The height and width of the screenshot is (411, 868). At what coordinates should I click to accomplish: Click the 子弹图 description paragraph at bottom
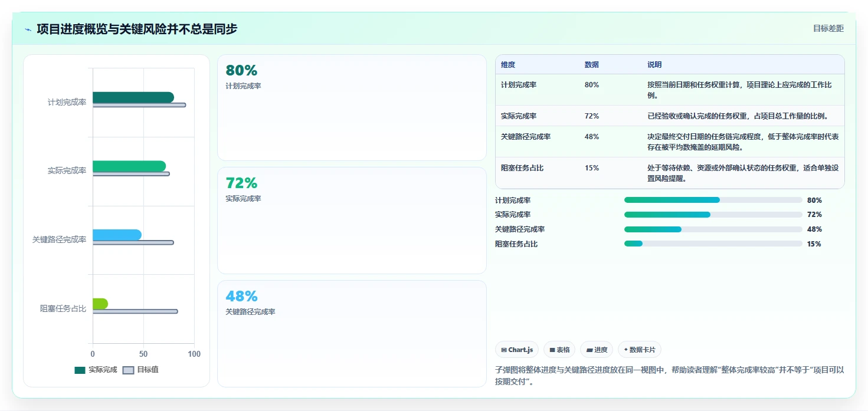point(670,376)
